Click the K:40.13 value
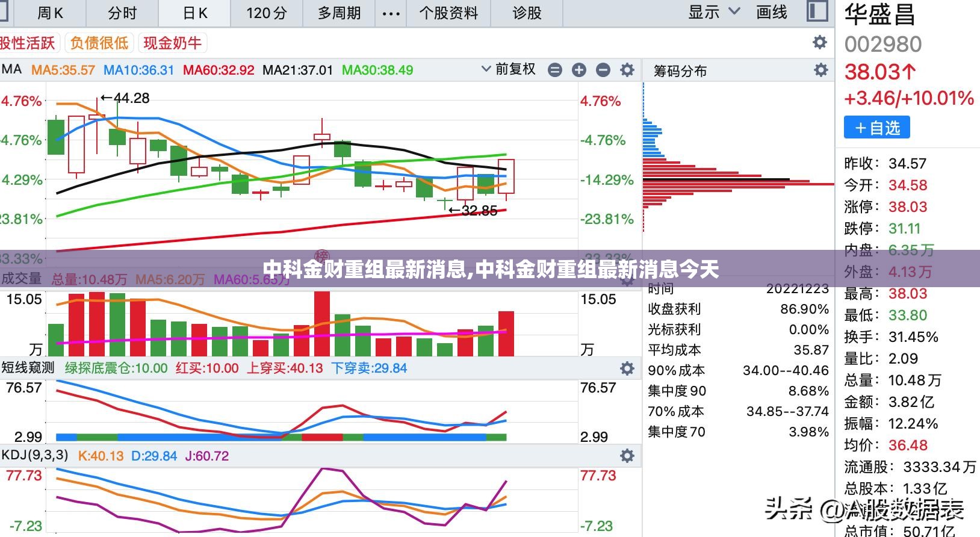 [101, 456]
